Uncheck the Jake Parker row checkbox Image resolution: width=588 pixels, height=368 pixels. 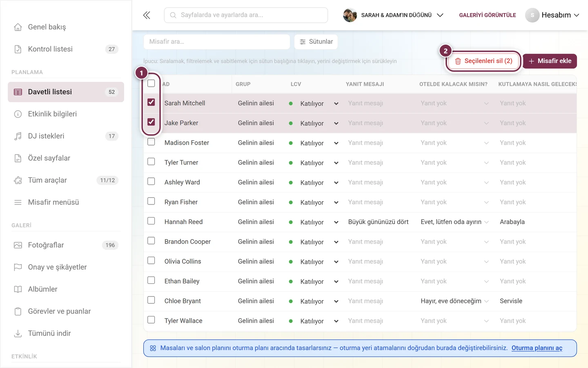point(151,122)
